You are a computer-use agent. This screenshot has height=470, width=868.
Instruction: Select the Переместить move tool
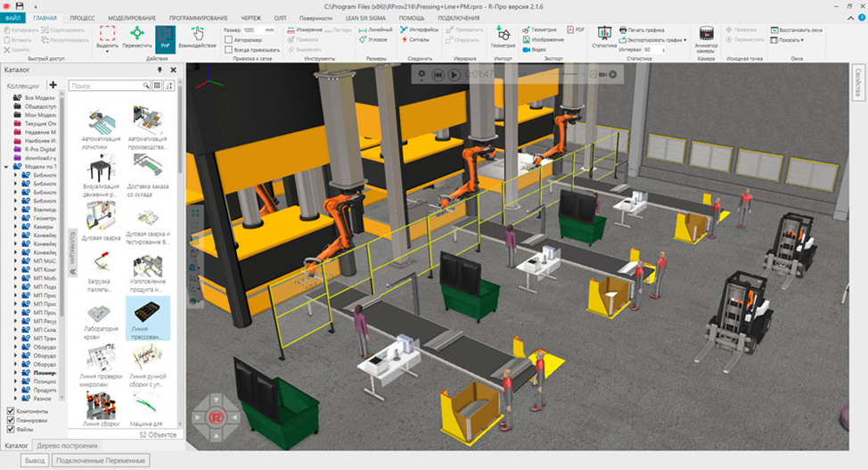pos(137,38)
